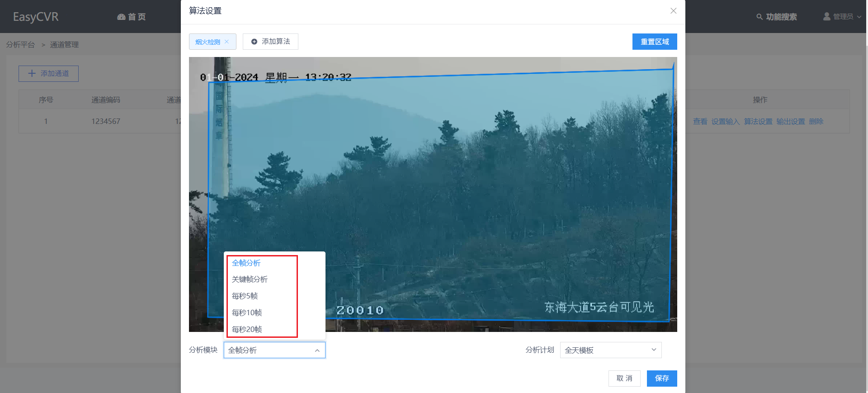The image size is (868, 393).
Task: Expand the 分析计划 全天模板 dropdown
Action: click(653, 350)
